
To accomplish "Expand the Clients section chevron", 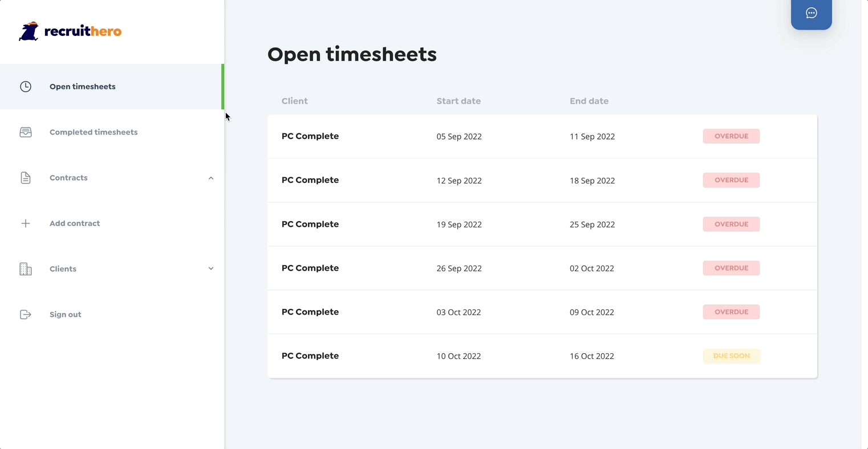I will pyautogui.click(x=211, y=269).
